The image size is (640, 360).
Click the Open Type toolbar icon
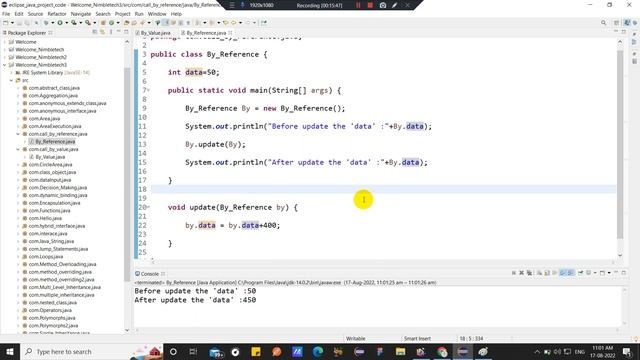coord(127,23)
